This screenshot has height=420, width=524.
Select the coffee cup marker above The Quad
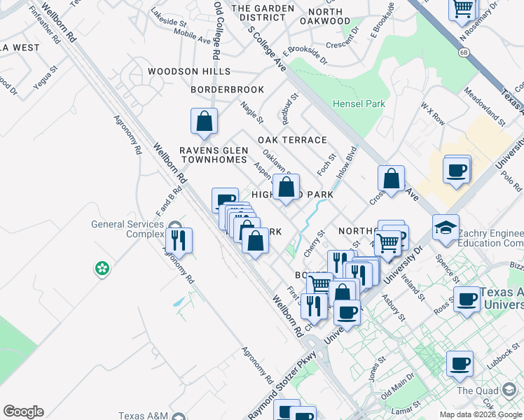[x=460, y=365]
